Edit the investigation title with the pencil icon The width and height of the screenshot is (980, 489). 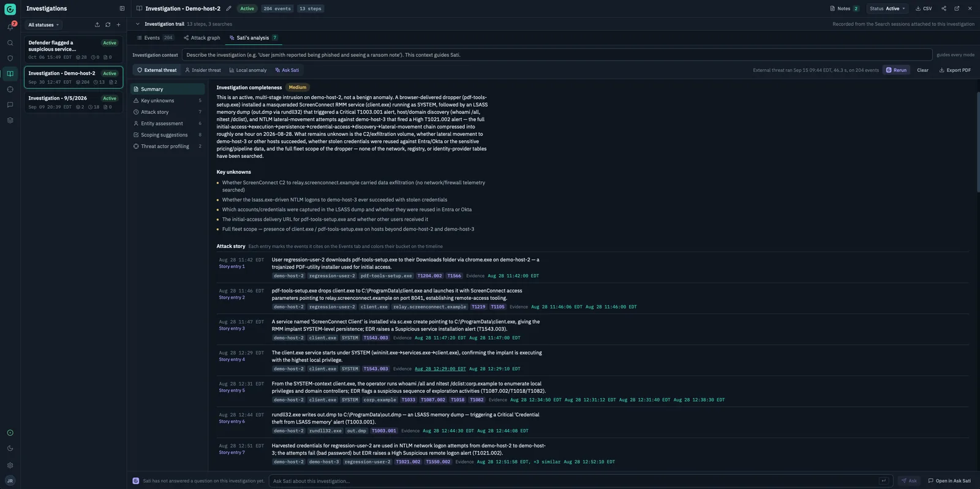pos(228,9)
